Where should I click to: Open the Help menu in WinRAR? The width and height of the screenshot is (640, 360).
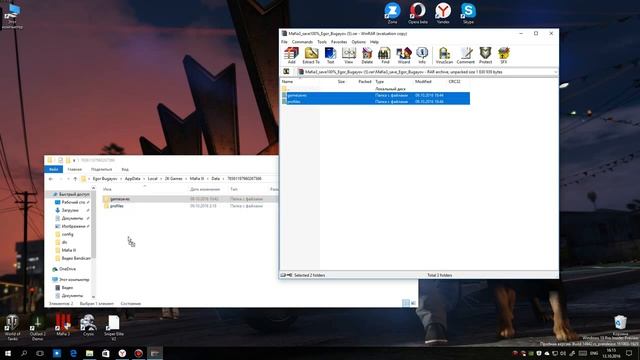click(x=374, y=42)
